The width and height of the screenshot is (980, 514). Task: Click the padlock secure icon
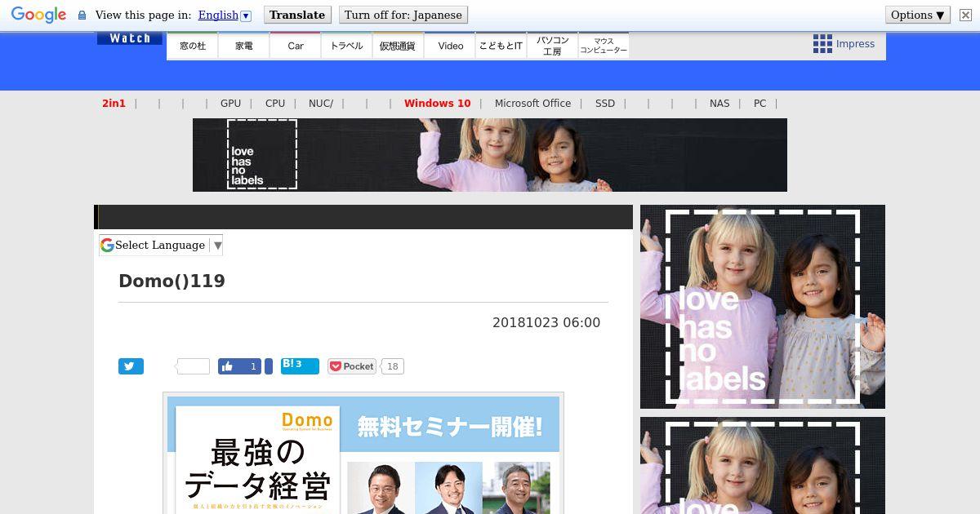click(x=82, y=15)
